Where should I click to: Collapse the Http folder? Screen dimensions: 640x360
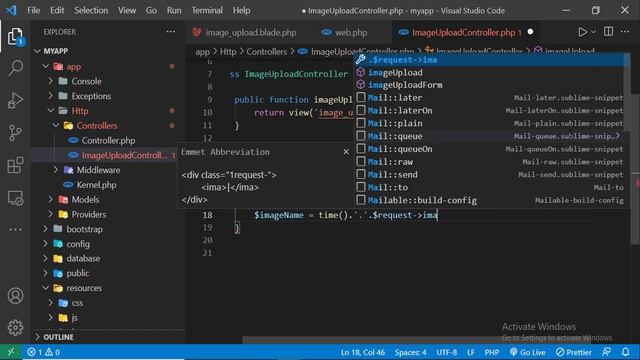[x=51, y=111]
